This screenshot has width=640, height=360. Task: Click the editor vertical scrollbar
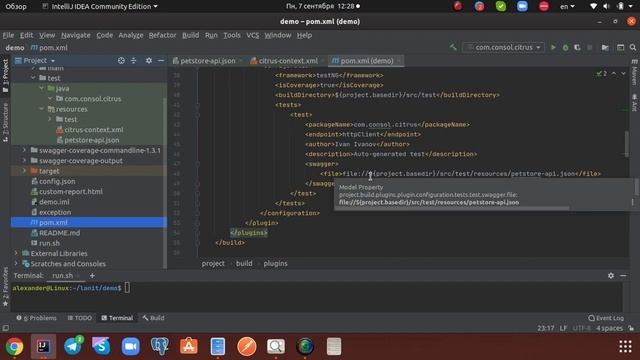coord(627,144)
